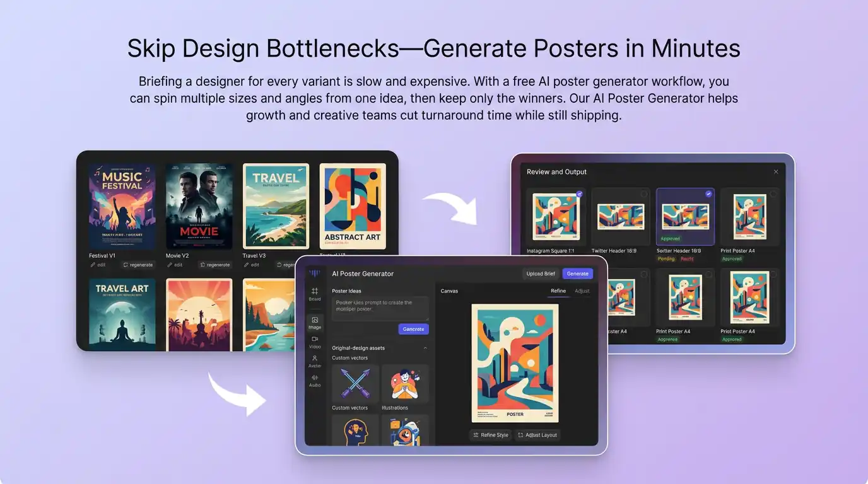The image size is (868, 484).
Task: Switch to the Refine tab
Action: (x=558, y=291)
